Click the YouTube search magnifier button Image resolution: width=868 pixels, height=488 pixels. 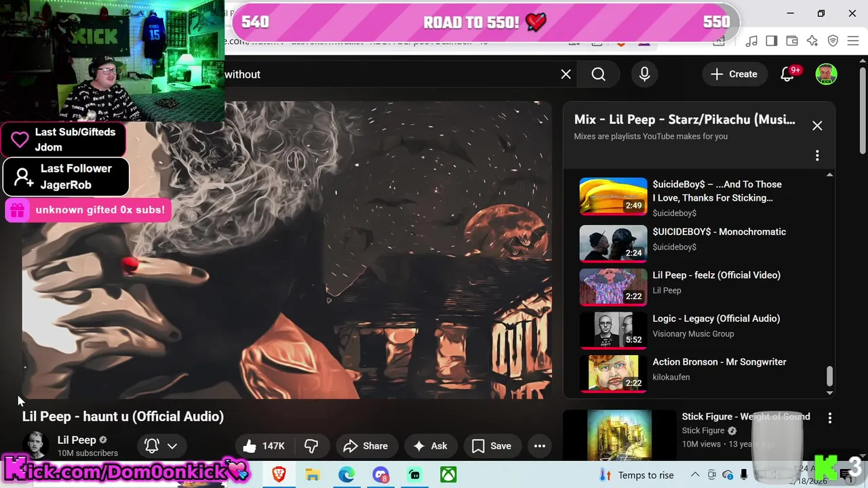tap(598, 74)
